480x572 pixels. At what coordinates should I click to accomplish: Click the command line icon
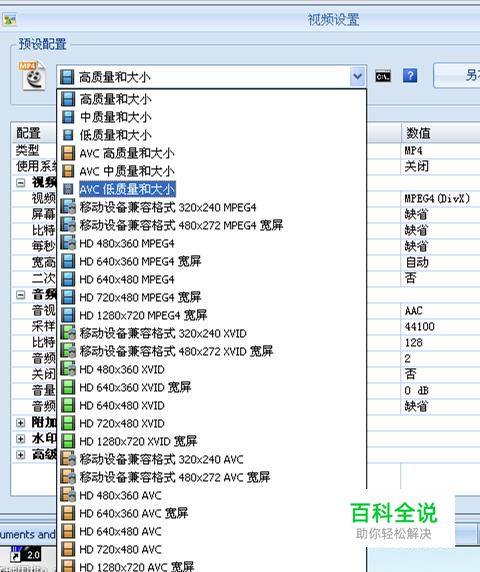(383, 76)
